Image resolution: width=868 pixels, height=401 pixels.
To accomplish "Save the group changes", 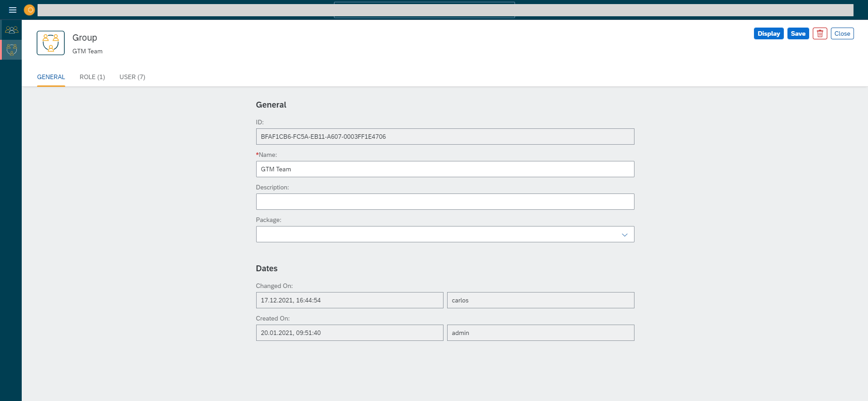I will 798,33.
